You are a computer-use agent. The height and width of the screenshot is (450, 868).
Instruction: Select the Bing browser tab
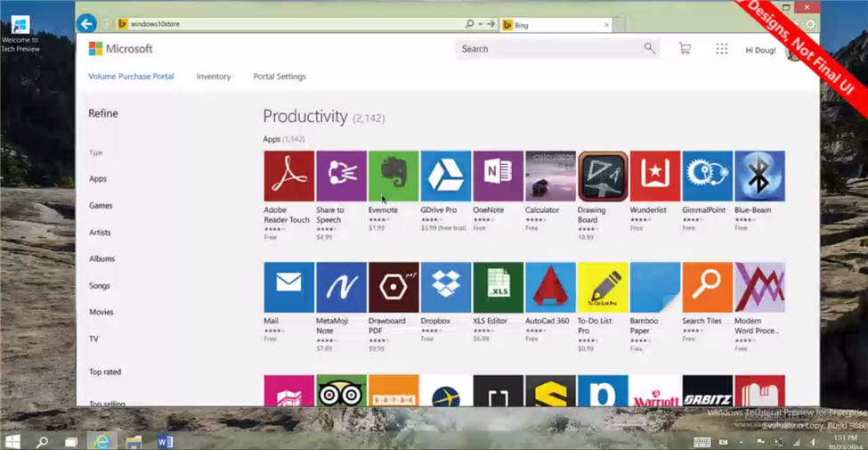tap(556, 25)
